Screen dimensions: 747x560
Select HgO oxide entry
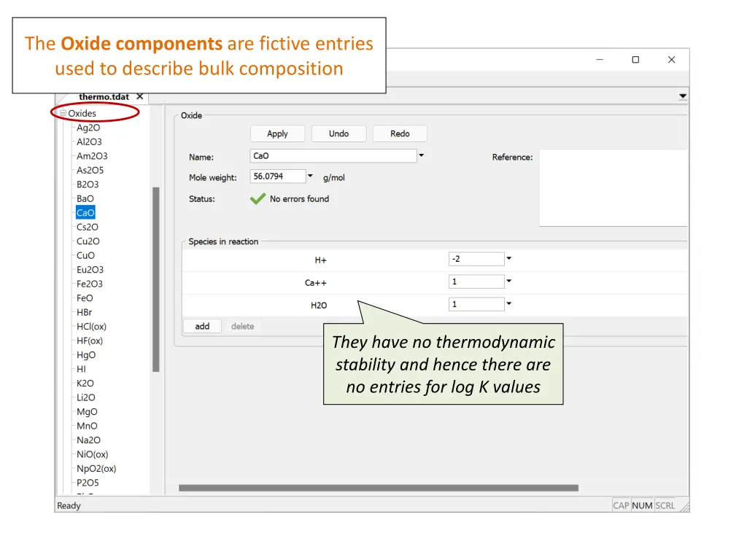[x=86, y=355]
